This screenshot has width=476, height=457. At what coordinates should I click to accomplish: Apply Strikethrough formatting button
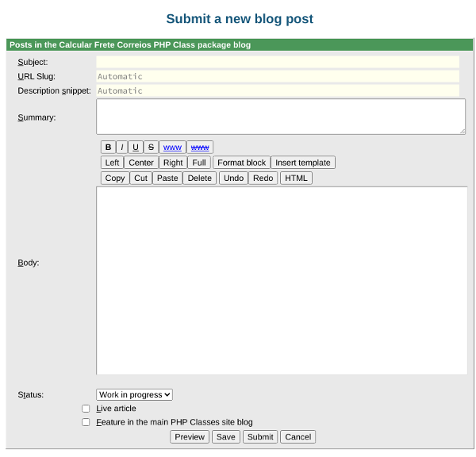tap(151, 148)
